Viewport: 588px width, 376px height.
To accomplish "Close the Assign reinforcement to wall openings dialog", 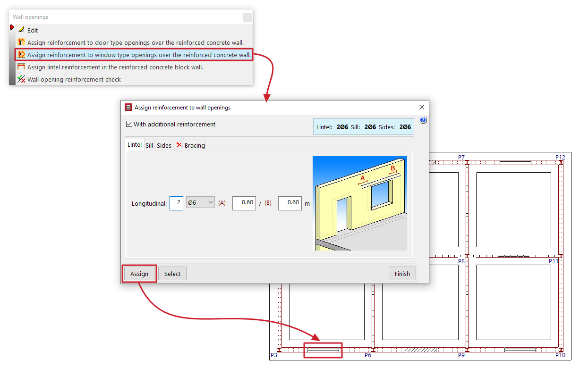I will pos(422,107).
